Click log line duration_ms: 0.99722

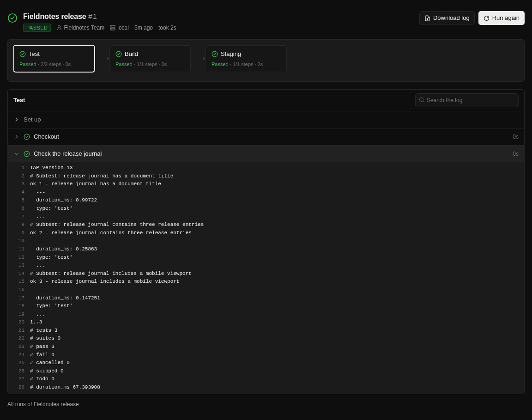coord(66,200)
